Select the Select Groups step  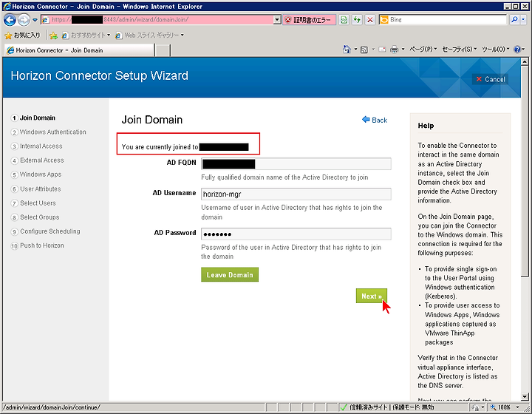(35, 217)
